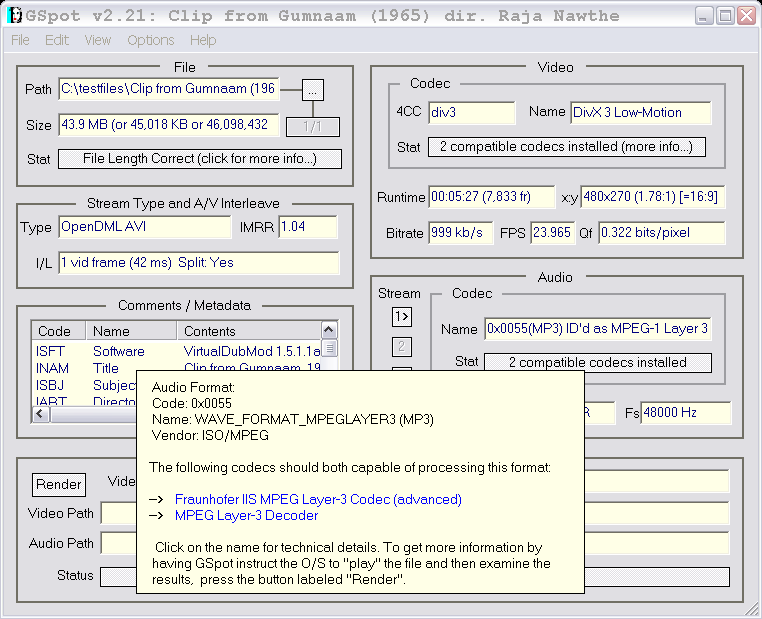The image size is (762, 619).
Task: Click the FPS field 23.965
Action: [553, 233]
